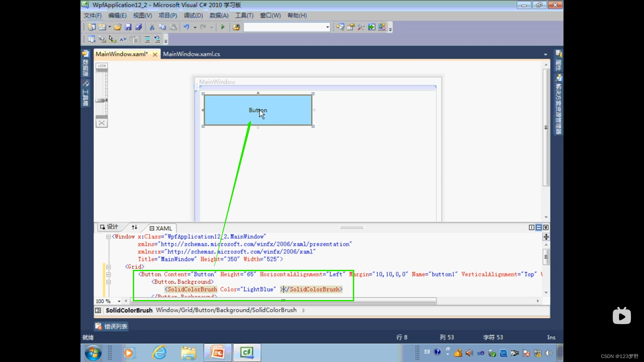
Task: Undo the last action
Action: pos(186,27)
